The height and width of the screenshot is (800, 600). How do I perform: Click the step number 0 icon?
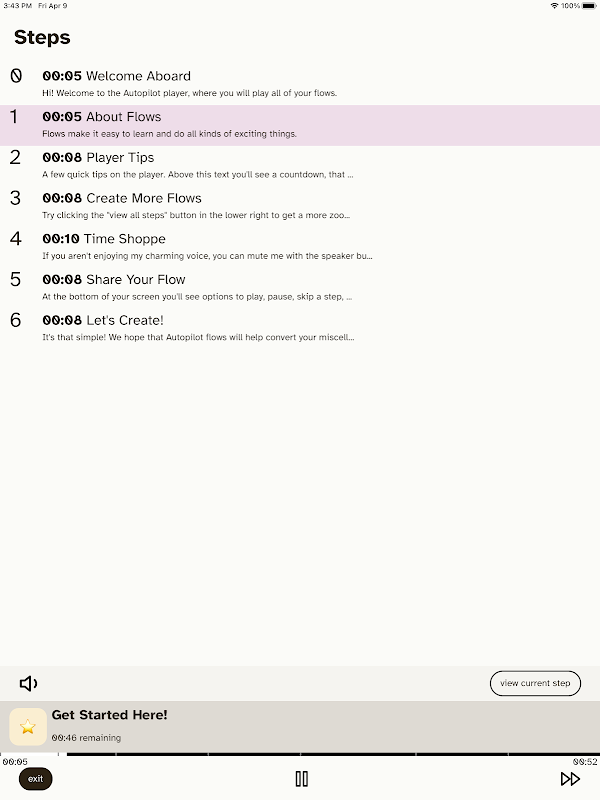point(16,76)
